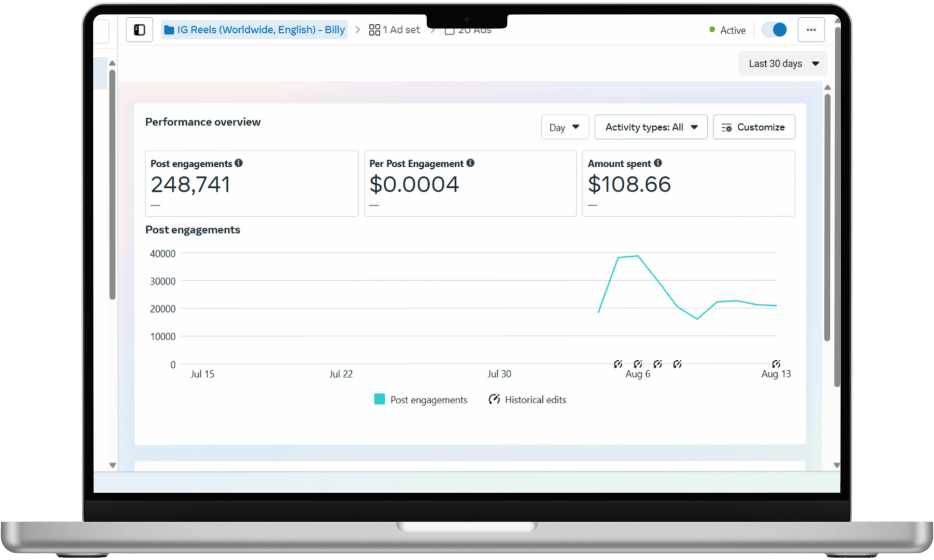
Task: Show info for Post engagements metric
Action: tap(239, 163)
